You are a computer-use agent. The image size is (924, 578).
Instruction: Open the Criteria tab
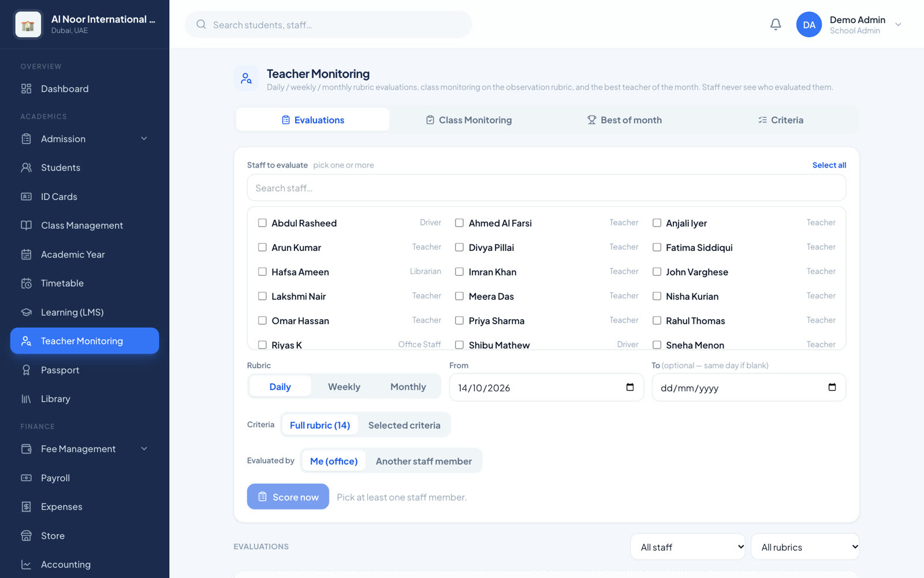(780, 120)
